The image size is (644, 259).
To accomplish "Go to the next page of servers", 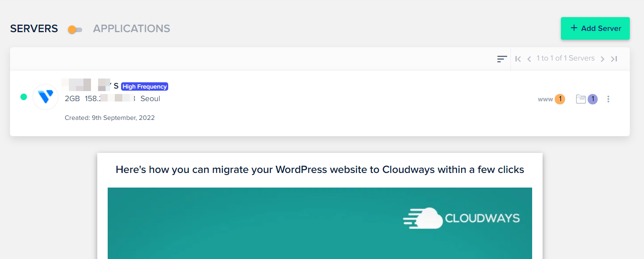I will tap(603, 59).
